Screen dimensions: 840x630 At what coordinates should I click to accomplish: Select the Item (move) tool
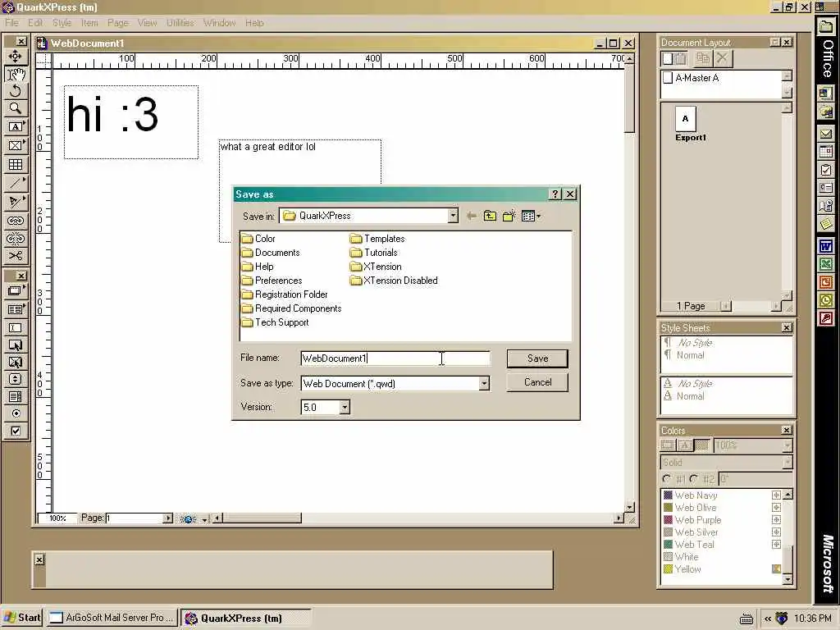tap(15, 57)
